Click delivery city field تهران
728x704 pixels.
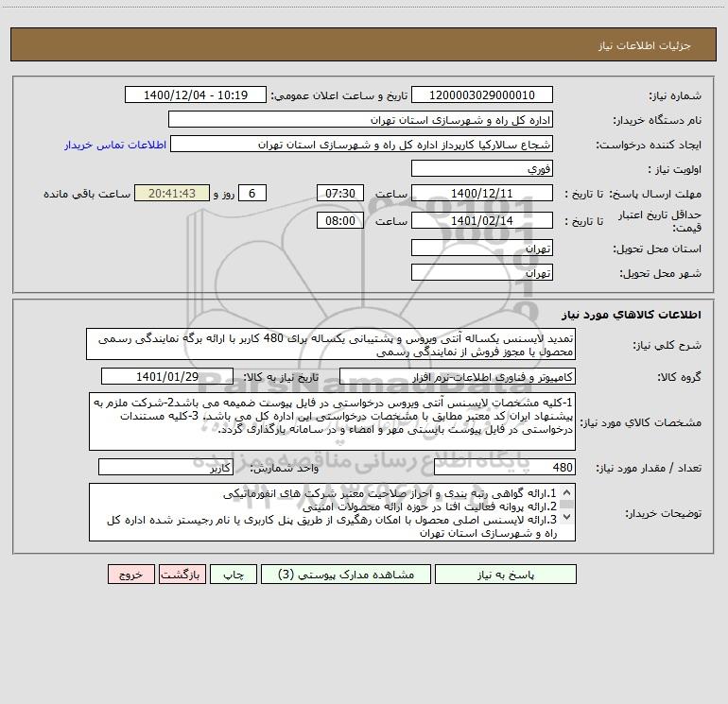[482, 273]
